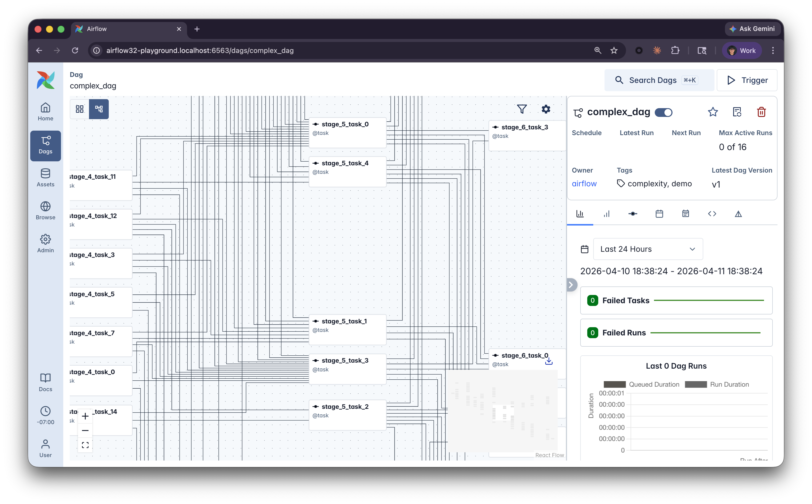Switch to grid view layout
This screenshot has height=504, width=812.
pos(80,109)
